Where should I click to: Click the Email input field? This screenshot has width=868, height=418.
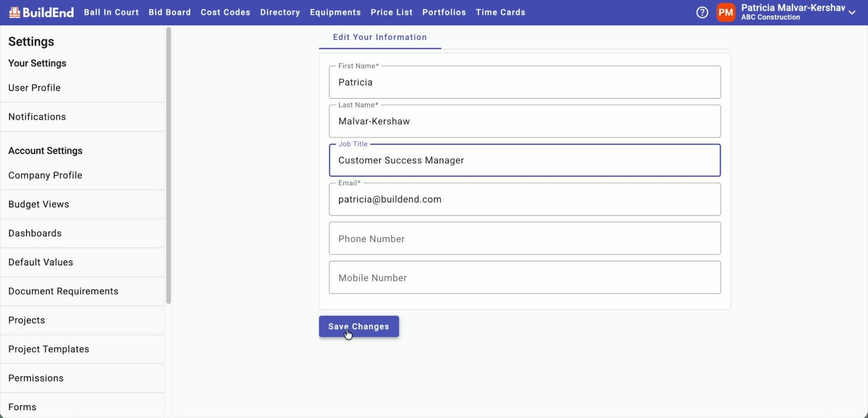point(525,199)
